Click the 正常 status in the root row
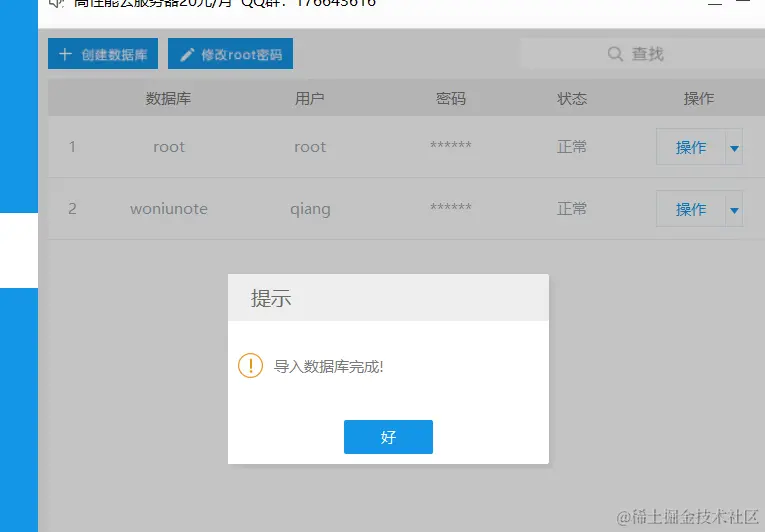Viewport: 765px width, 532px height. [572, 147]
